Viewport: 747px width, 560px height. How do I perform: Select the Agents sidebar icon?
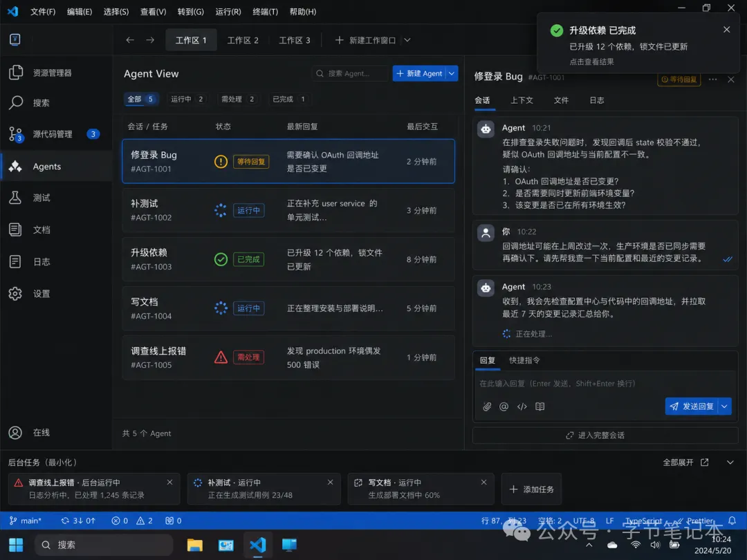[x=16, y=166]
